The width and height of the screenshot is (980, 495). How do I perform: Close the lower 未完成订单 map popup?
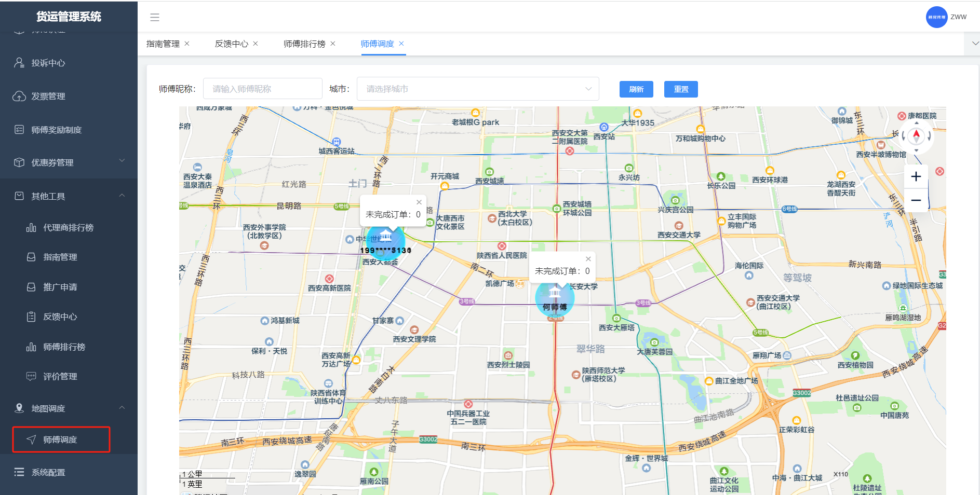point(588,259)
